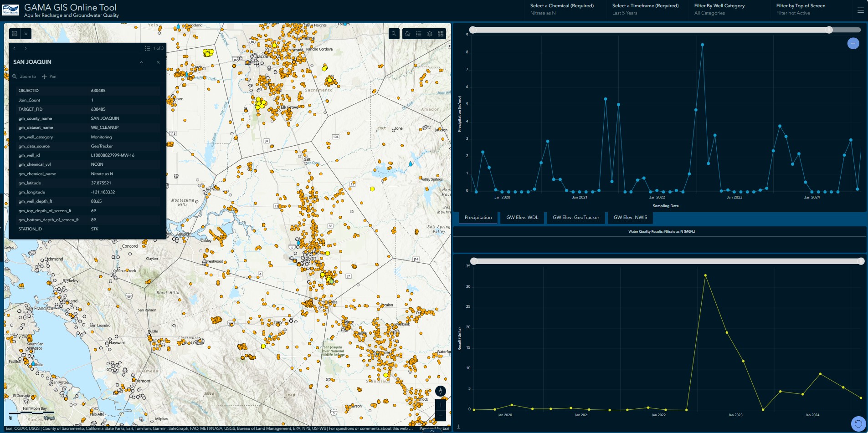Viewport: 868px width, 433px height.
Task: Click Pan in the popup
Action: [x=49, y=76]
